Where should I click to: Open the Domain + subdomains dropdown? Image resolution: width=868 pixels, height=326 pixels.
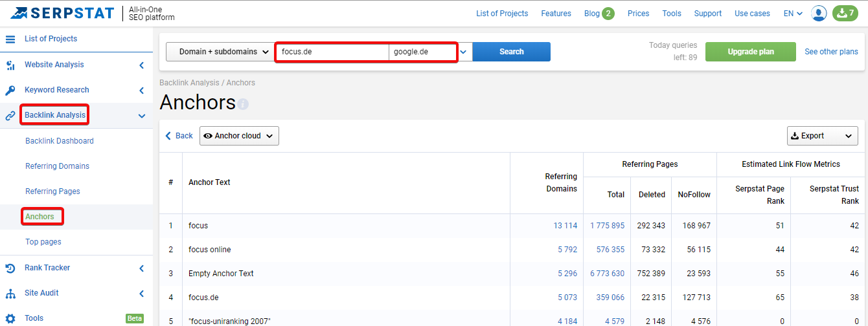coord(220,52)
